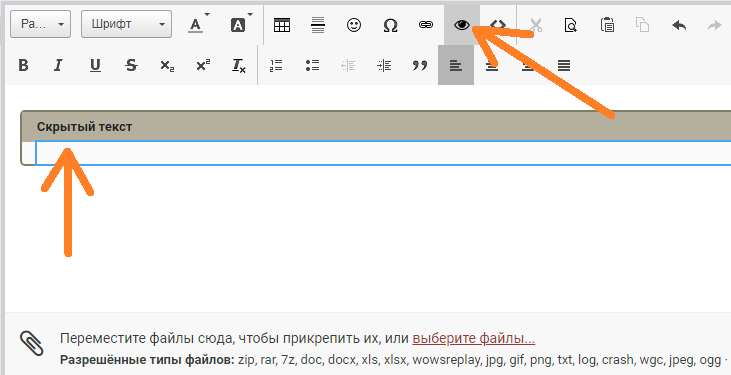Click the decrease indent icon
The width and height of the screenshot is (731, 375).
[348, 65]
